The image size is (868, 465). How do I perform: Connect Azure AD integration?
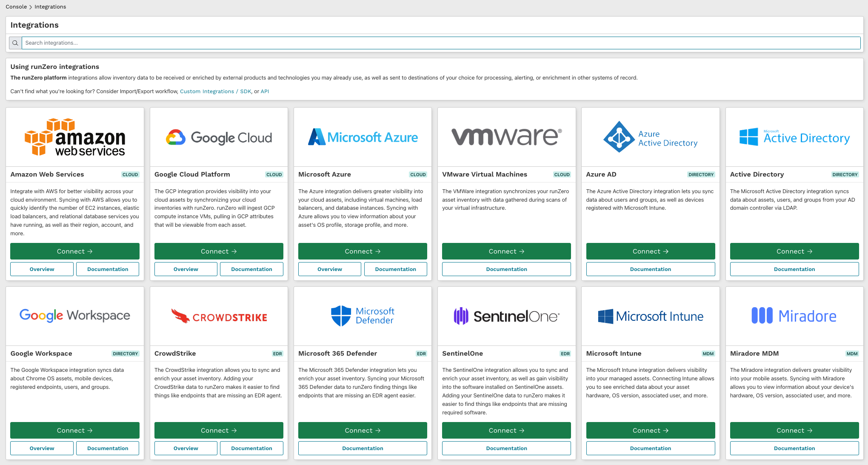(651, 251)
